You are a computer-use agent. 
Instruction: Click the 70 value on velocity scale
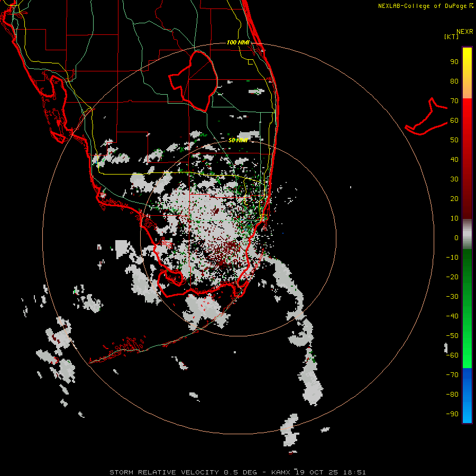(454, 101)
